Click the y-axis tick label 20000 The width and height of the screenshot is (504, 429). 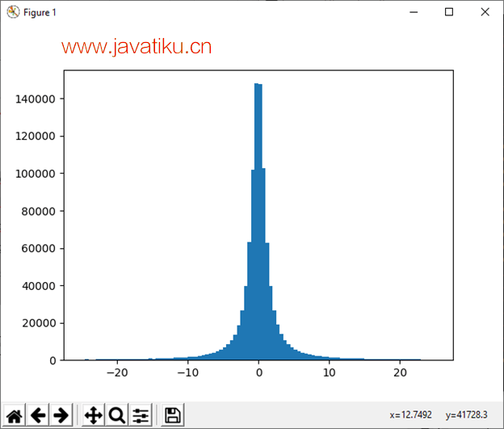click(x=39, y=323)
